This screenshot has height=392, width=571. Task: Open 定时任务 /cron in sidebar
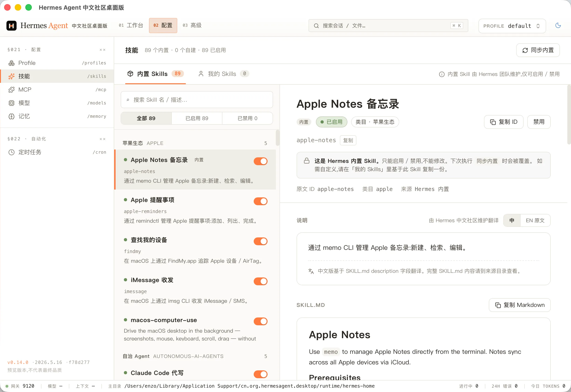pyautogui.click(x=57, y=152)
